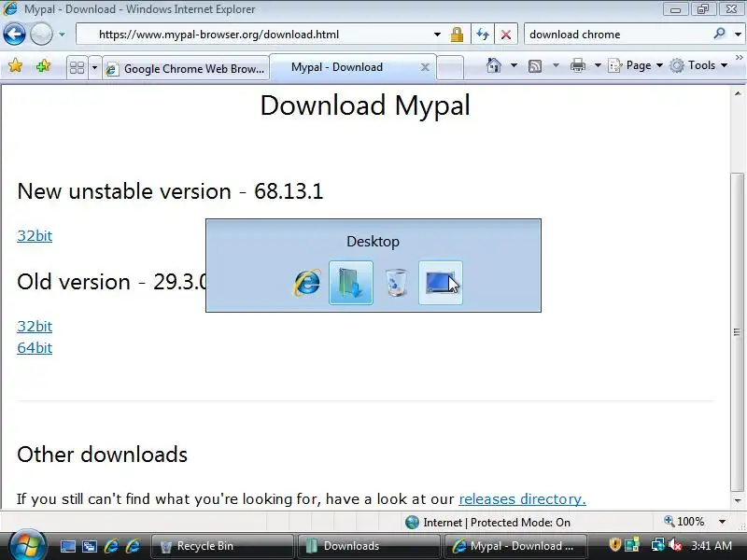This screenshot has width=747, height=560.
Task: Click Internet | Protected Mode status entry
Action: click(x=487, y=523)
